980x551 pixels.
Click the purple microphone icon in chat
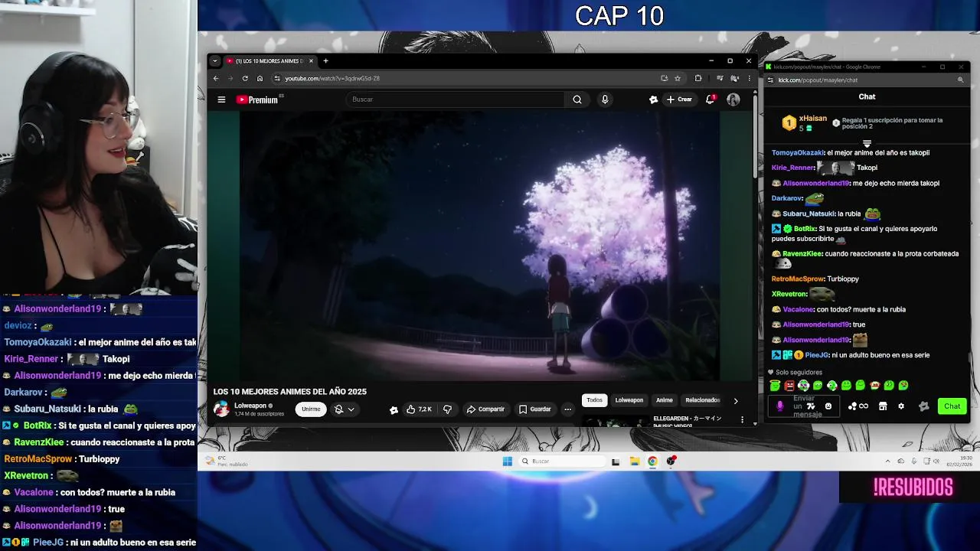(780, 406)
